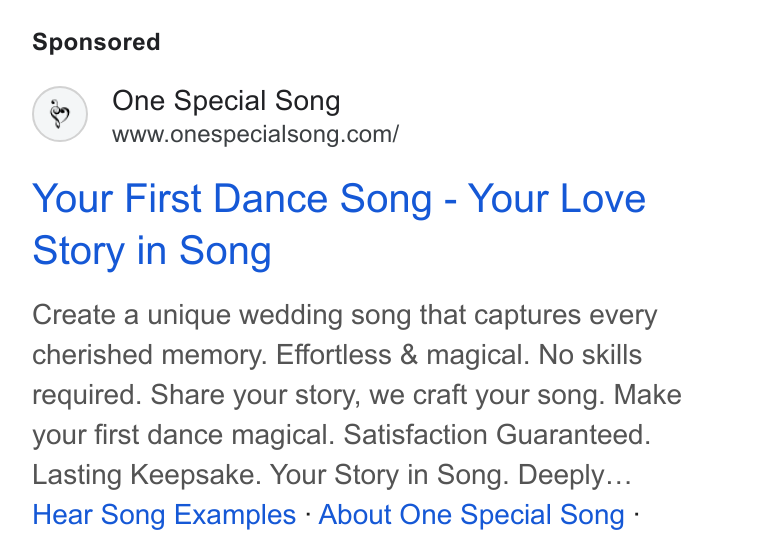This screenshot has width=760, height=558.
Task: Click "Effortless & magical" in the description
Action: click(x=403, y=355)
